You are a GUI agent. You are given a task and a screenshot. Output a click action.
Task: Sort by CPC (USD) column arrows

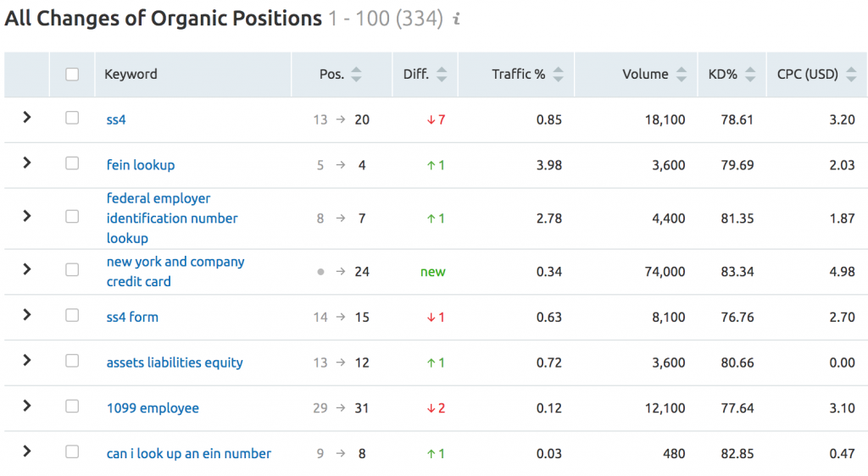(x=851, y=74)
